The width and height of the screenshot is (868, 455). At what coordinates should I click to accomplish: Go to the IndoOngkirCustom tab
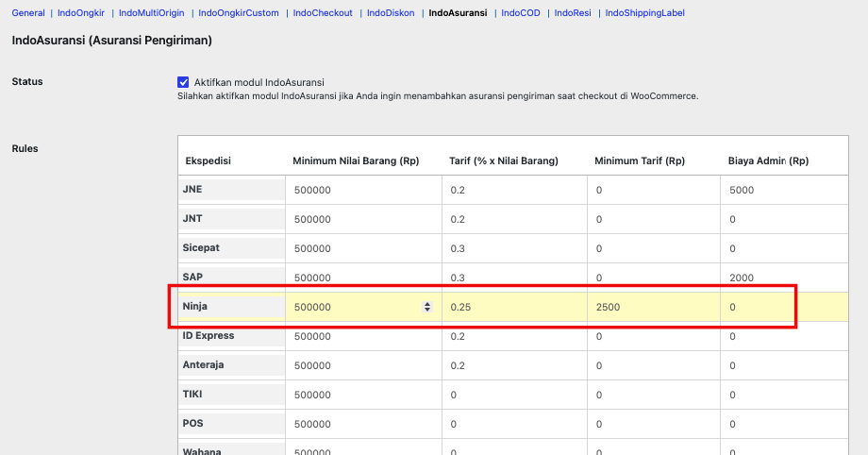(x=239, y=13)
